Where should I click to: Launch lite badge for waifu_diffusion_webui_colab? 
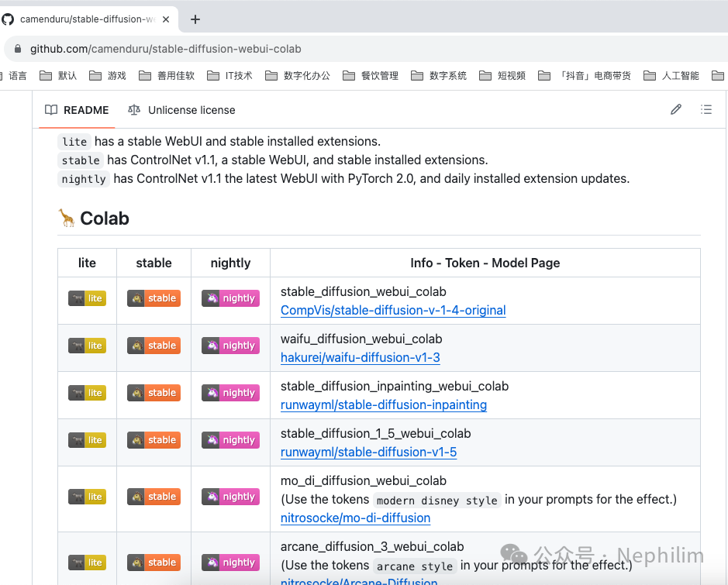pos(88,346)
